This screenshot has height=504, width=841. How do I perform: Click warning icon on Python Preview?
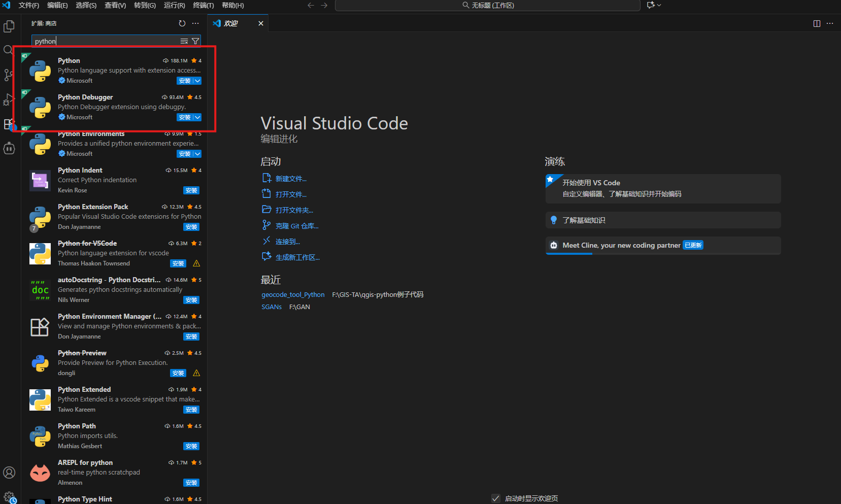point(196,373)
